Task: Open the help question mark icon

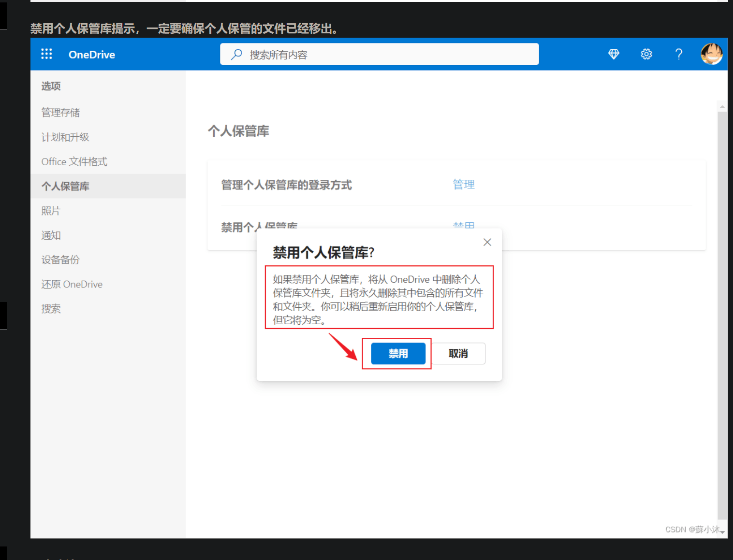Action: [x=679, y=54]
